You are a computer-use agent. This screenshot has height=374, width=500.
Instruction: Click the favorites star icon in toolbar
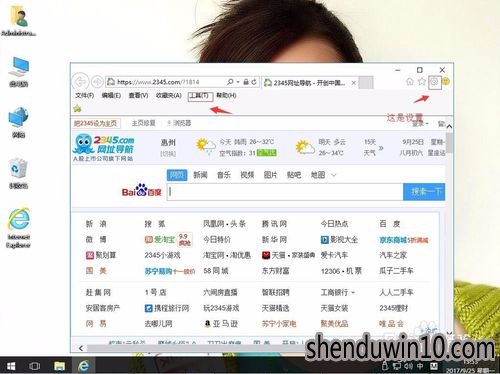(x=422, y=81)
